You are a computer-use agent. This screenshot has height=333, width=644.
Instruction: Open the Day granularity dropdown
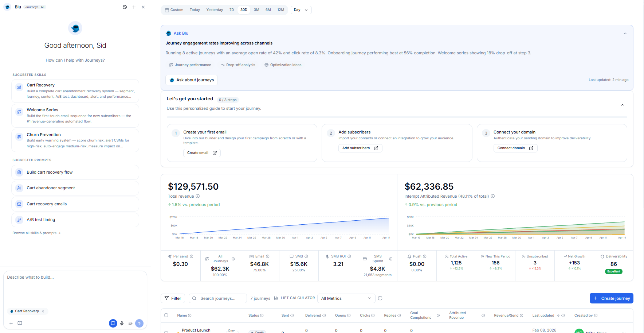click(301, 10)
